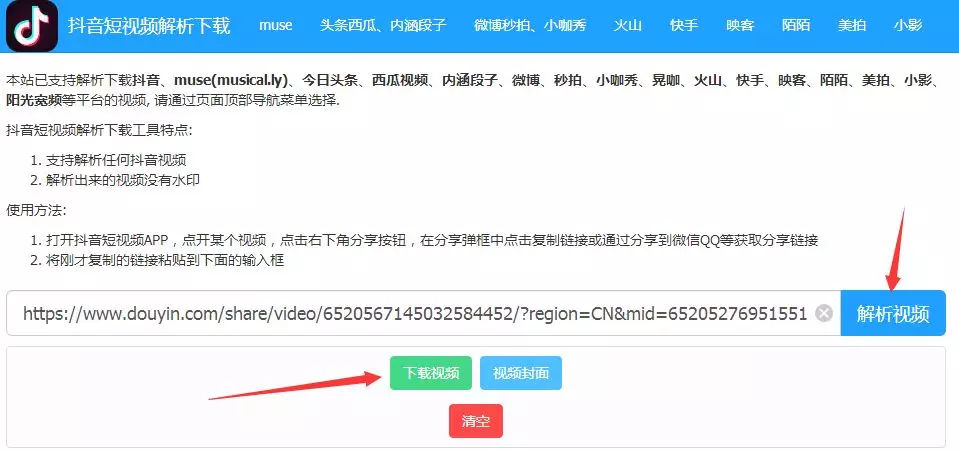
Task: Click the Douyin TikTok logo icon
Action: (32, 26)
